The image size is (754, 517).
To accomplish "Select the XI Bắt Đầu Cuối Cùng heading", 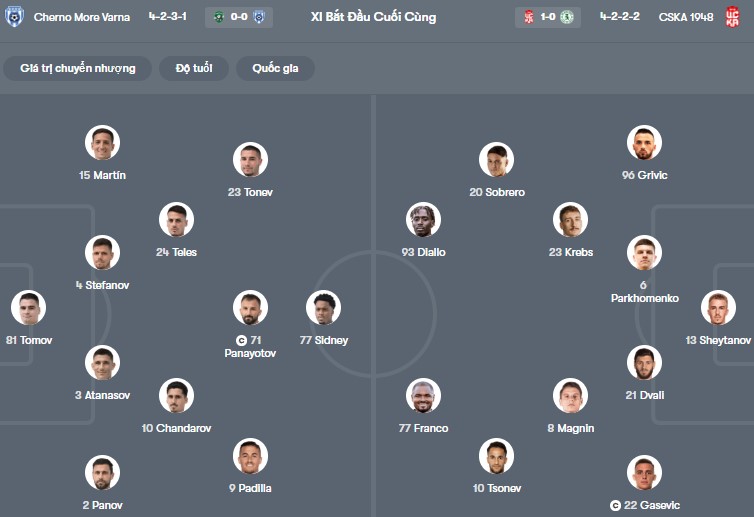I will (x=373, y=17).
